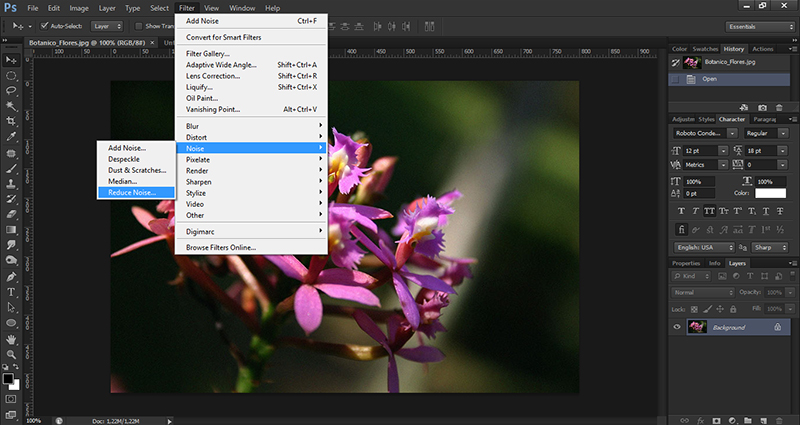Image resolution: width=800 pixels, height=425 pixels.
Task: Enable Show Transform Controls checkbox
Action: click(137, 25)
